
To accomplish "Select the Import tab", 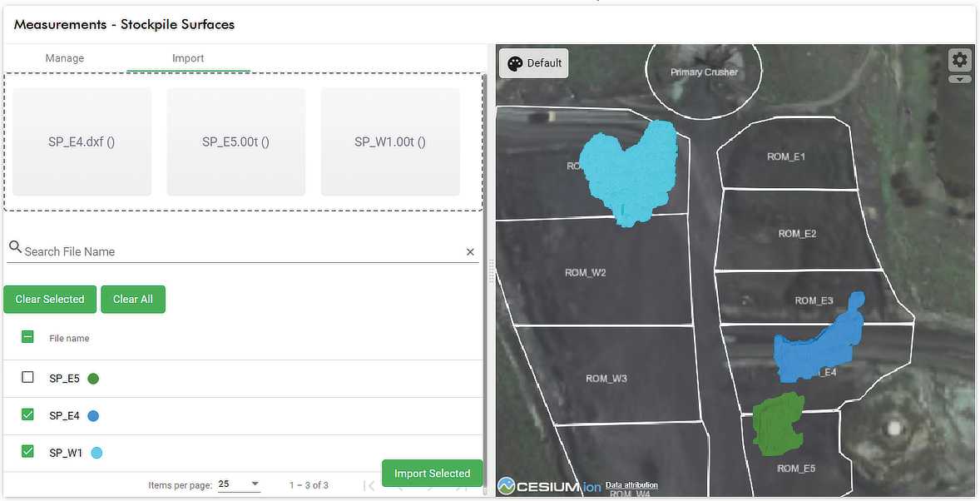I will click(188, 58).
